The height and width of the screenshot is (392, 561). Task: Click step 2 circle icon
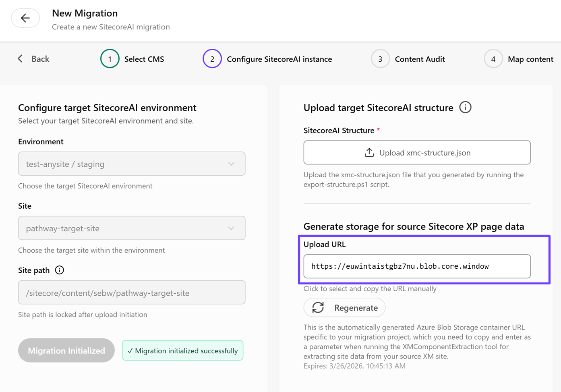212,59
